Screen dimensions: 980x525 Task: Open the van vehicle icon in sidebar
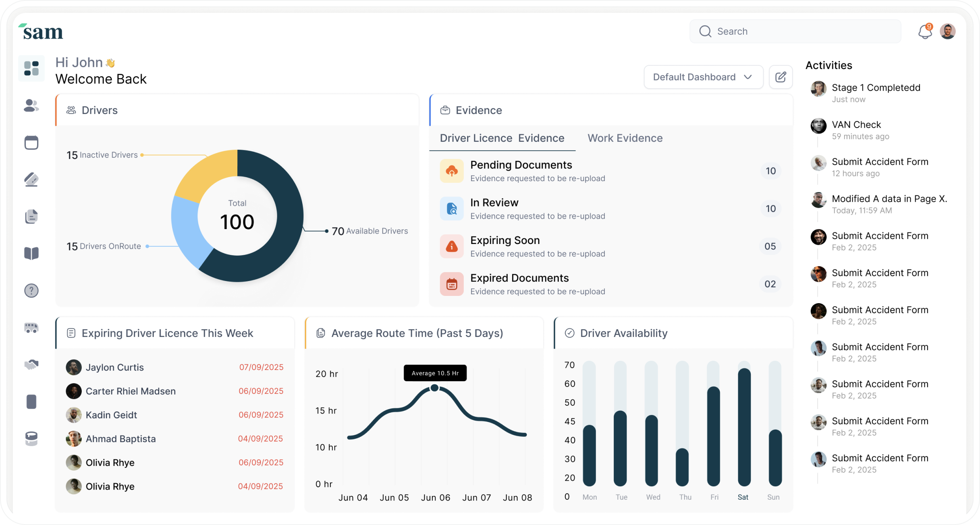(x=31, y=328)
